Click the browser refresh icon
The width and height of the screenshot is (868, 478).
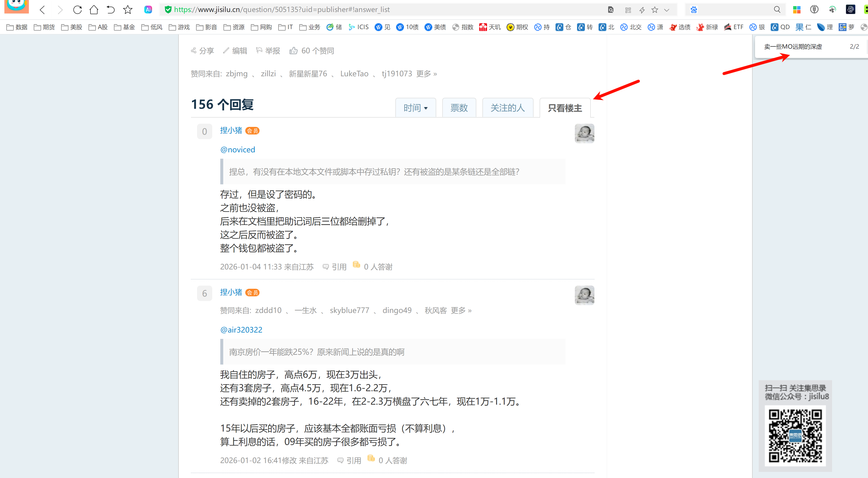click(x=77, y=10)
